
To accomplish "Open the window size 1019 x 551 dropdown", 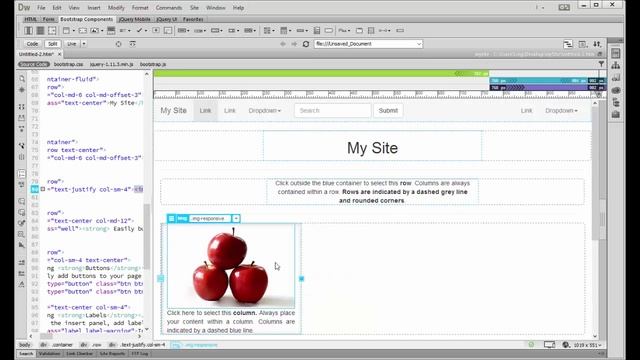I will [587, 345].
